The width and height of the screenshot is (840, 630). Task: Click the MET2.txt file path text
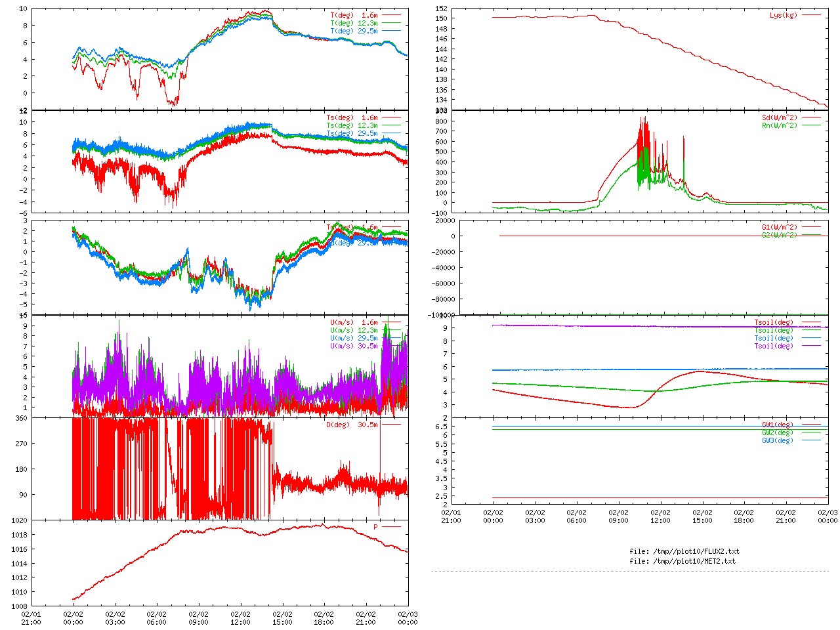(x=682, y=561)
